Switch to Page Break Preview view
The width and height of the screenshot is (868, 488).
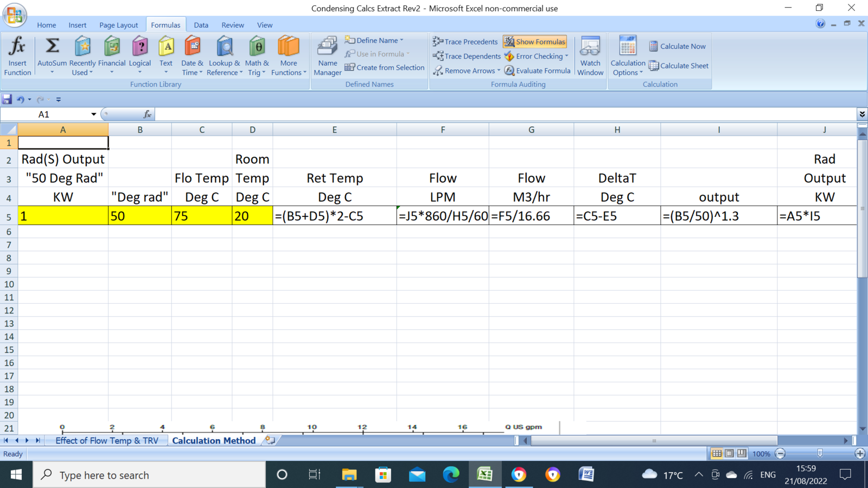(x=742, y=453)
